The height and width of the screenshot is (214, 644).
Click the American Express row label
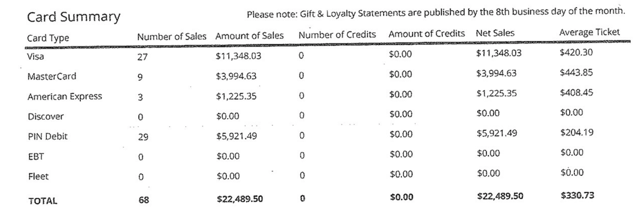pyautogui.click(x=65, y=97)
